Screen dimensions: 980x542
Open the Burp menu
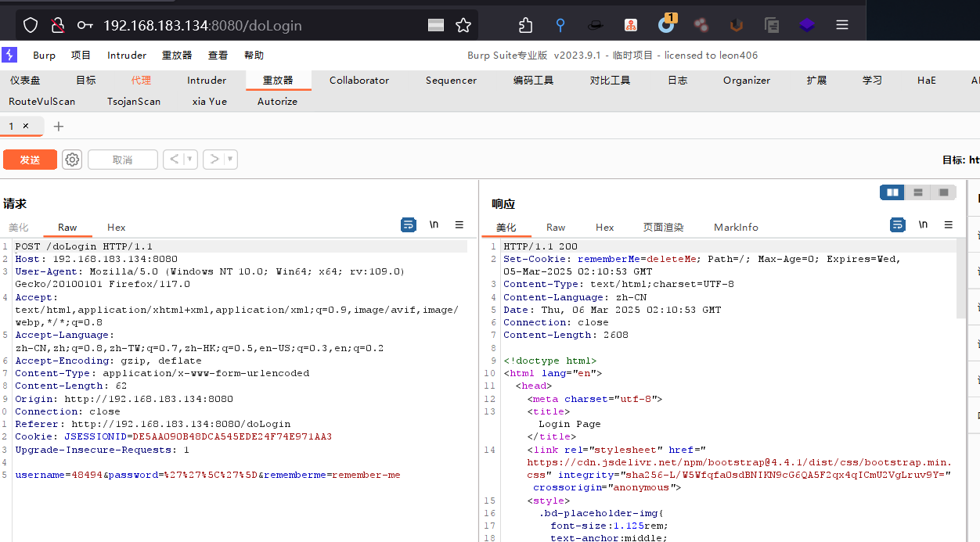click(x=44, y=56)
